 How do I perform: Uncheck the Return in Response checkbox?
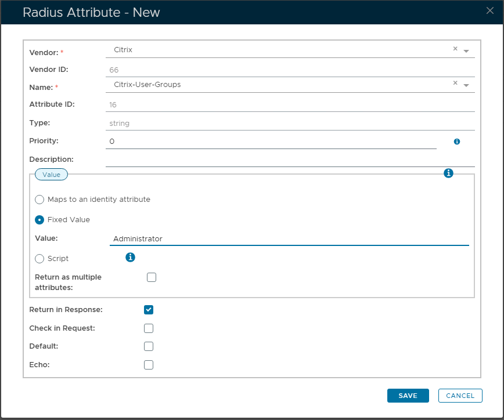(x=149, y=310)
